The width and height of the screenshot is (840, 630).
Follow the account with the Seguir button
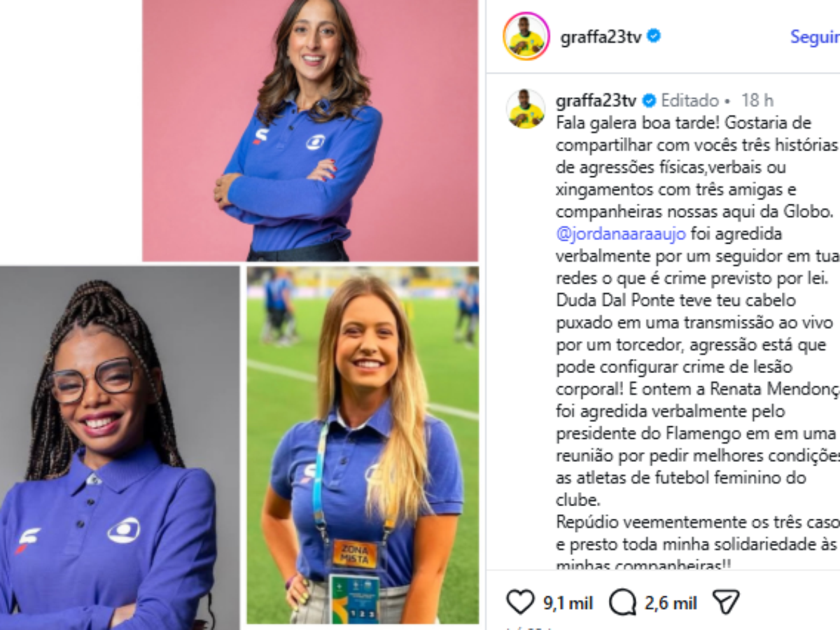[815, 36]
